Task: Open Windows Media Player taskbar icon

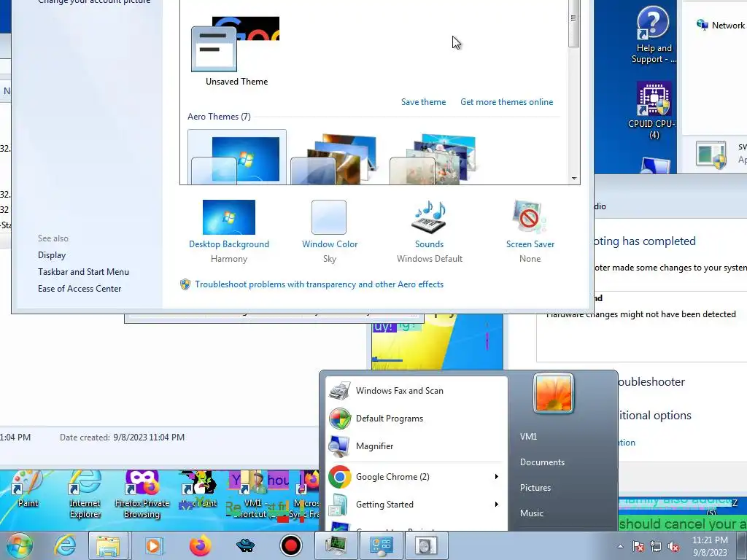Action: coord(153,545)
